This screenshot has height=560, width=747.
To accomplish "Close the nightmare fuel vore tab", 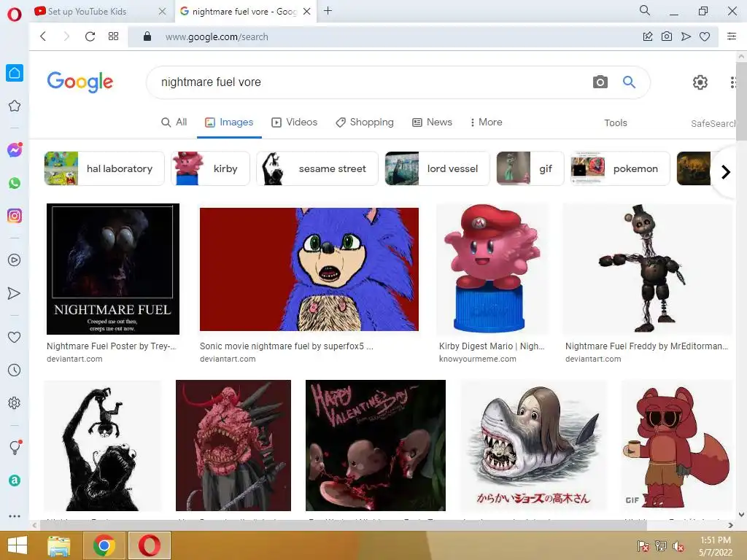I will 307,12.
